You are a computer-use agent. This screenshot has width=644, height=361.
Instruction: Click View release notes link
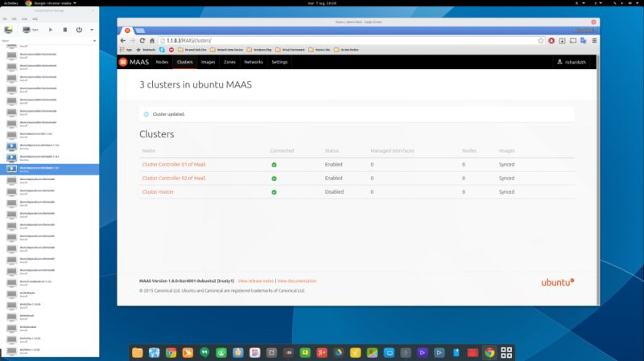pyautogui.click(x=255, y=281)
